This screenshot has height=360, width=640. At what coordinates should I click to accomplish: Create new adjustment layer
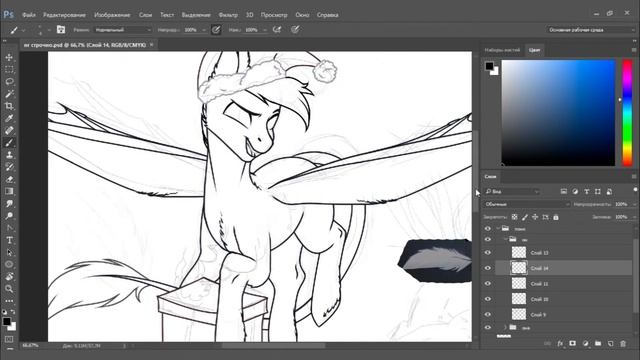coord(586,344)
